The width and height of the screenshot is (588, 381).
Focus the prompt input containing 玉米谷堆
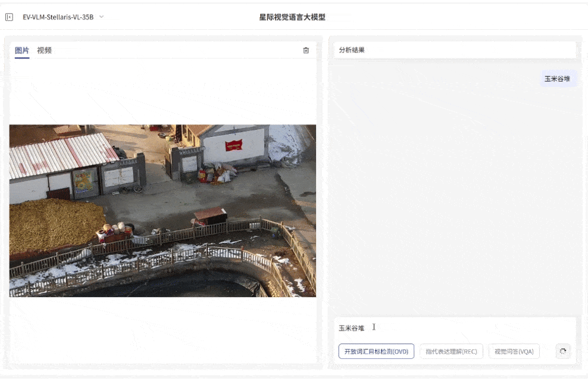[455, 328]
